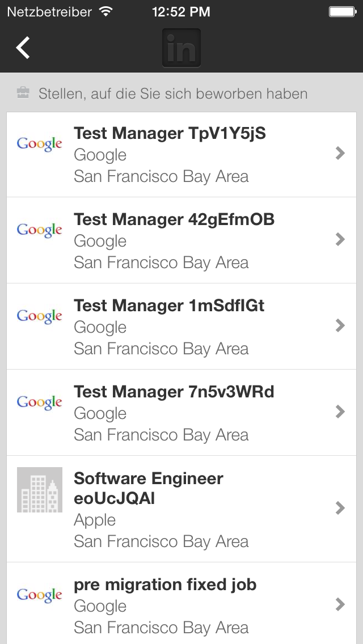This screenshot has height=644, width=363.
Task: Tap Google logo of pre migration fixed job
Action: (40, 596)
